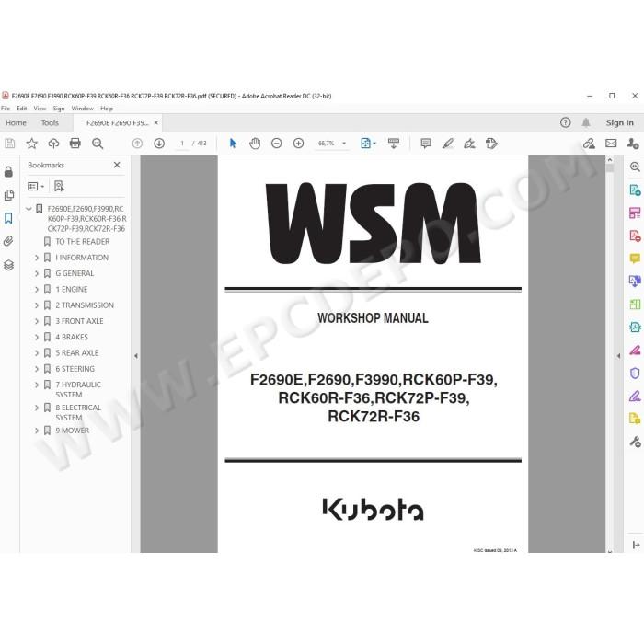Open Export PDF tool in right pane
This screenshot has height=644, width=644.
635,190
